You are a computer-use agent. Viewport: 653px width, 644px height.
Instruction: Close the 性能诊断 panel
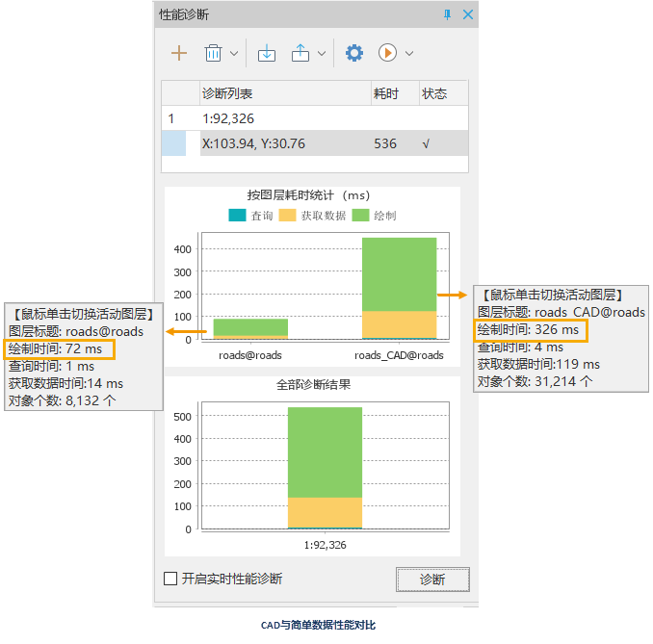(468, 14)
